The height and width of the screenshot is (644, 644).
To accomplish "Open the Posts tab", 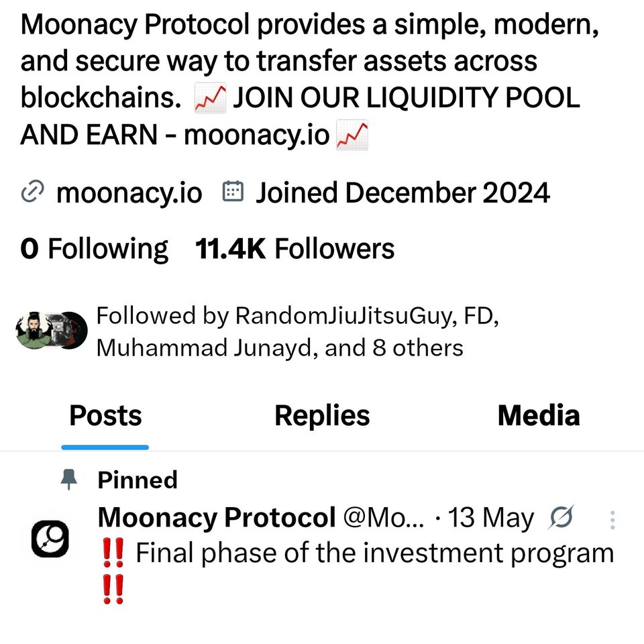I will (105, 415).
